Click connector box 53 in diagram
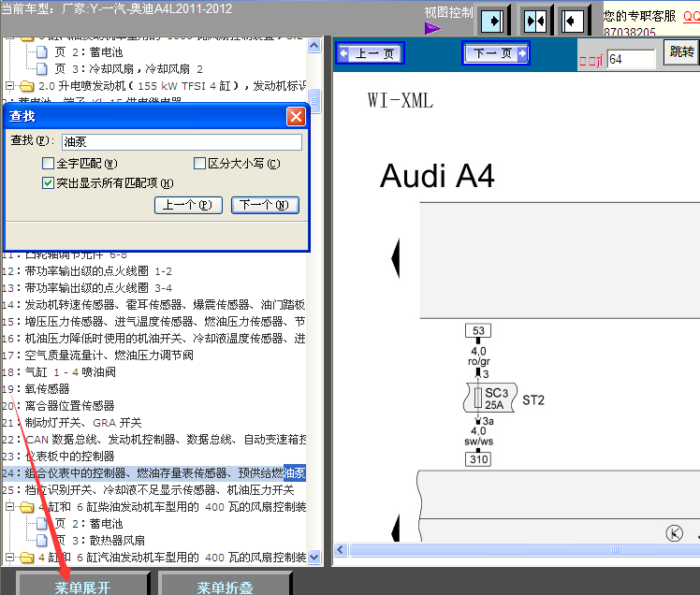This screenshot has height=595, width=700. 478,331
